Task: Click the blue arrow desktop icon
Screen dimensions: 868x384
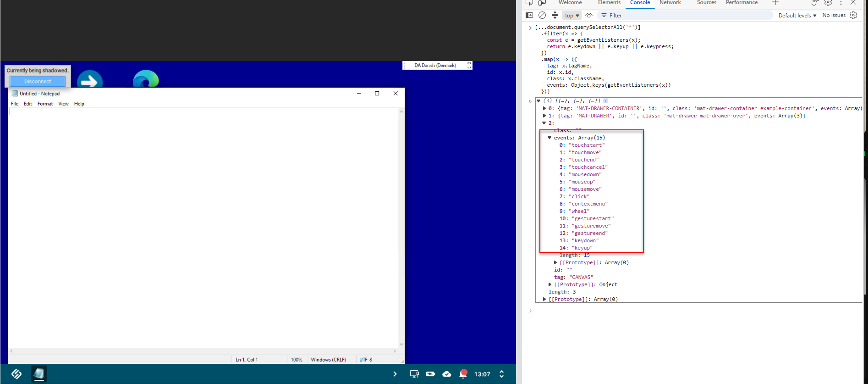Action: [x=90, y=79]
